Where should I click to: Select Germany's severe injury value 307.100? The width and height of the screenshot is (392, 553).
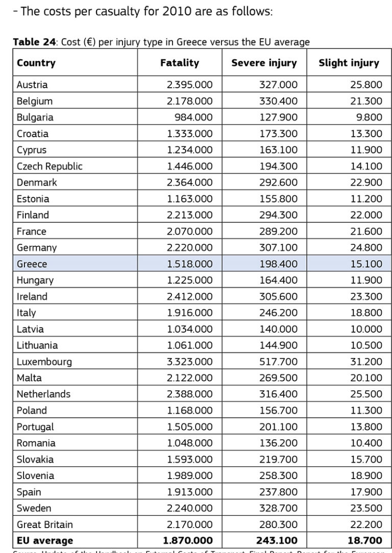[x=278, y=247]
